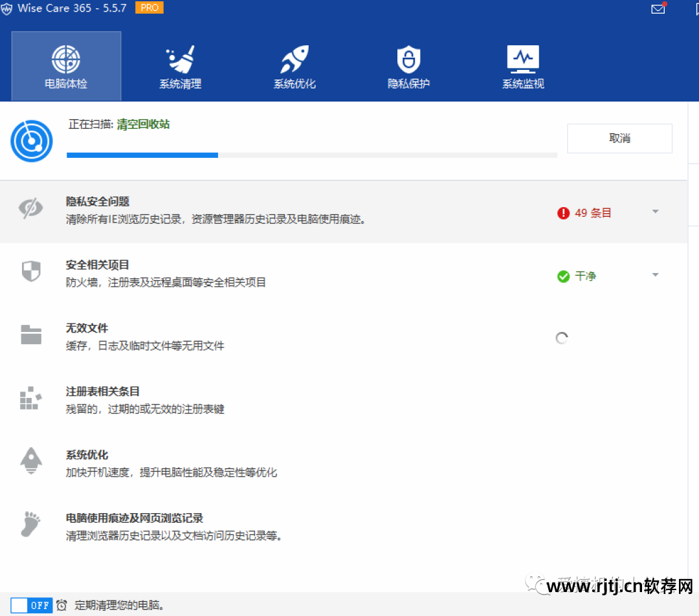Select the 注册表相关条目 registry icon
699x616 pixels.
31,398
